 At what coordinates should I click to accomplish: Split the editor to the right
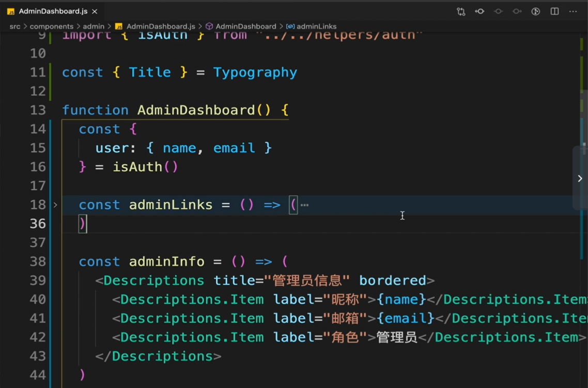pyautogui.click(x=554, y=12)
